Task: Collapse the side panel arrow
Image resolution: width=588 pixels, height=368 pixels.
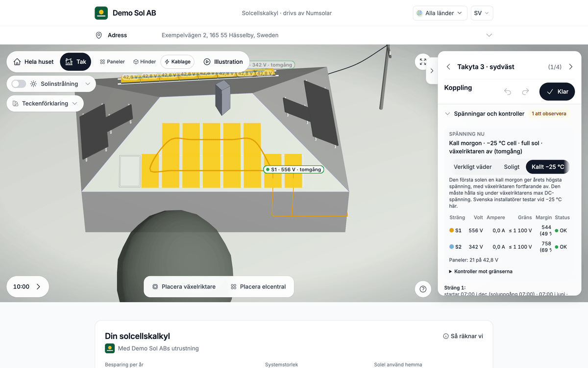Action: click(432, 71)
